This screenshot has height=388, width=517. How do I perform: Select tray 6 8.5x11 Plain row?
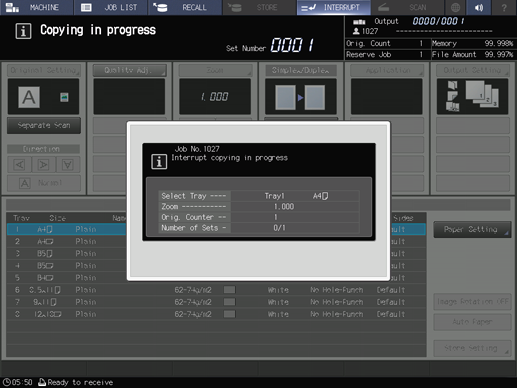coord(216,290)
